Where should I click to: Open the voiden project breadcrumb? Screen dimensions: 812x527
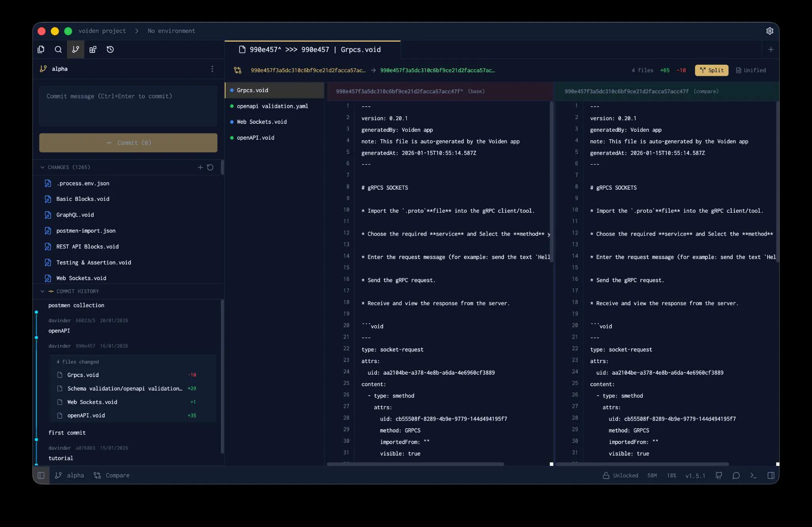click(x=102, y=31)
